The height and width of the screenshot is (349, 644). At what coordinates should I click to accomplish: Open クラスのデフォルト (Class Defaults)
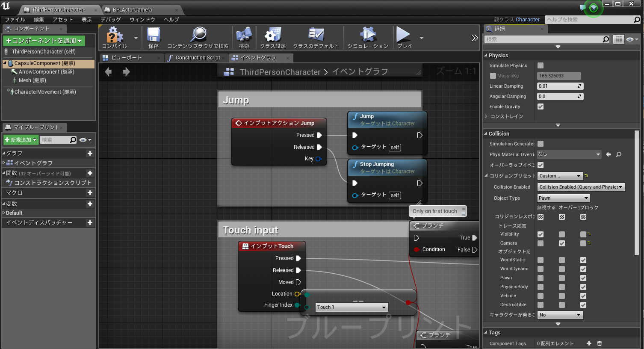pyautogui.click(x=316, y=37)
